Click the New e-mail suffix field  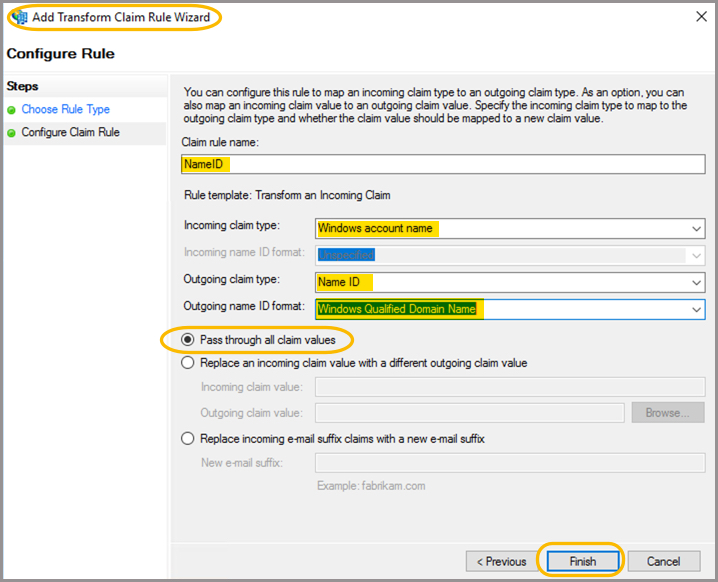pyautogui.click(x=510, y=463)
